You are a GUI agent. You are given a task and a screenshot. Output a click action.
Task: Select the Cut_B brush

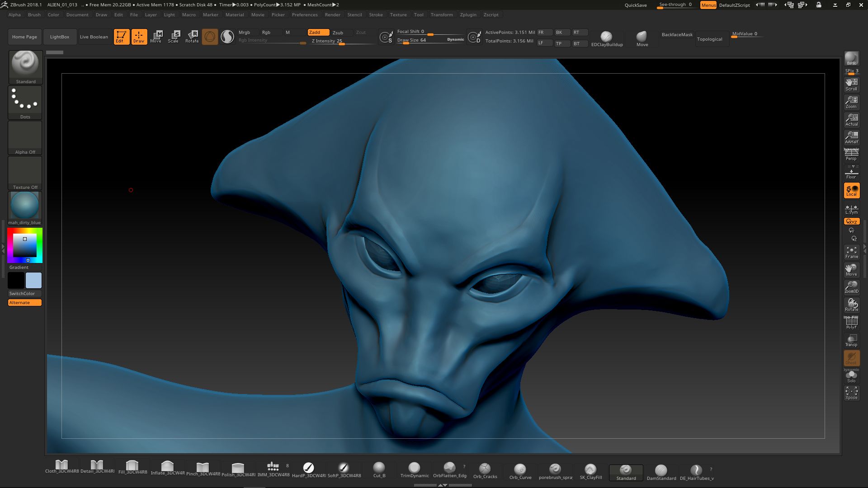[x=379, y=470]
